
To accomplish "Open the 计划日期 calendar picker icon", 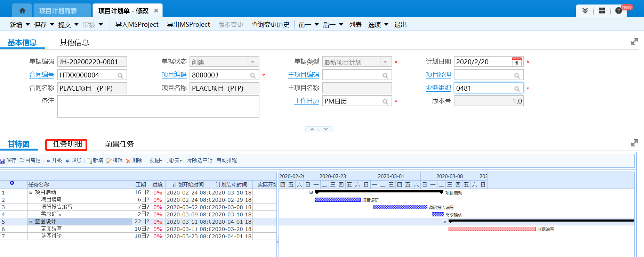I will [x=517, y=62].
